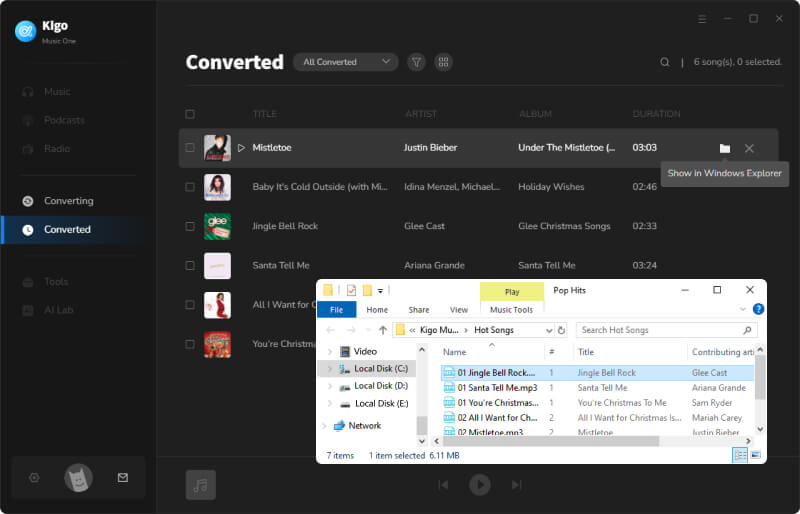Open Tools section in sidebar

click(x=56, y=282)
